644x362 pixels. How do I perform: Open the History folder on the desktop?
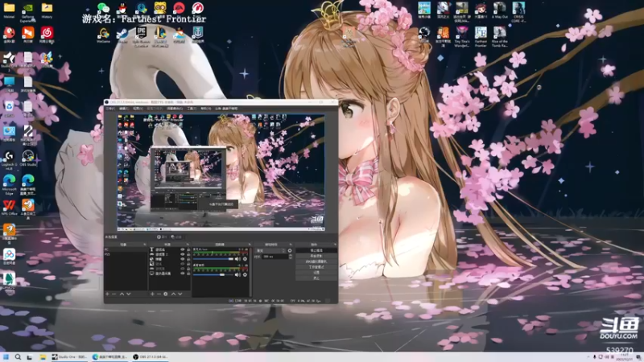47,10
